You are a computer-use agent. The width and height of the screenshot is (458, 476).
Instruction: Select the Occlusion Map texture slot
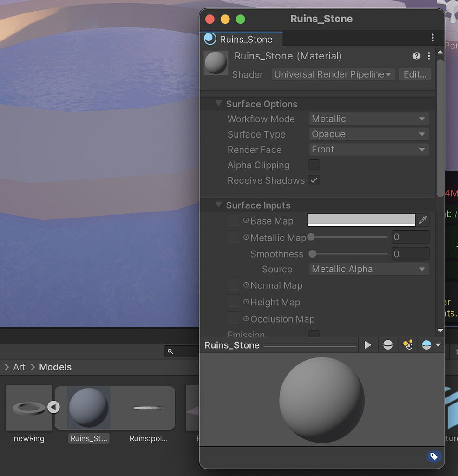click(x=233, y=319)
